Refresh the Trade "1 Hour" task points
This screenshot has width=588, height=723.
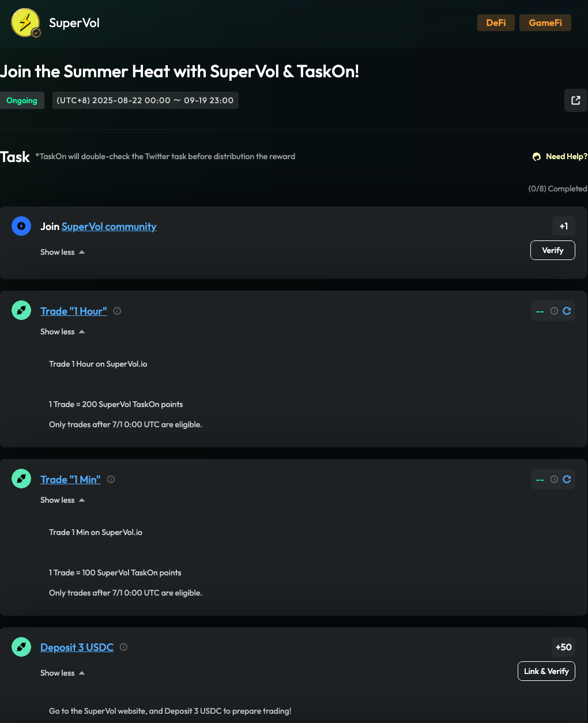567,311
